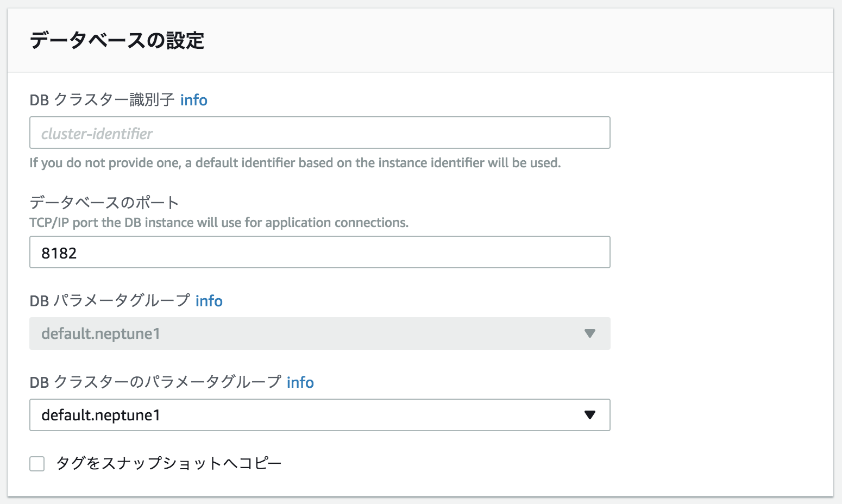
Task: Click the DB クラスター識別子 input field
Action: point(319,133)
